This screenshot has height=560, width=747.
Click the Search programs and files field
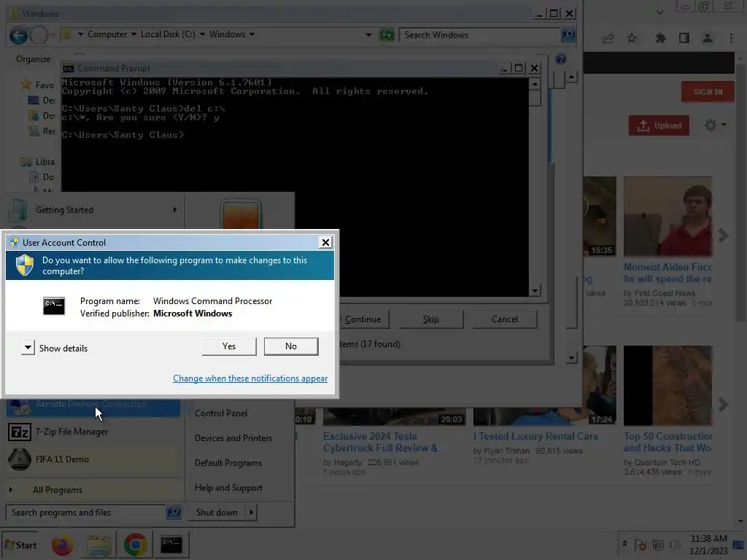[x=86, y=513]
